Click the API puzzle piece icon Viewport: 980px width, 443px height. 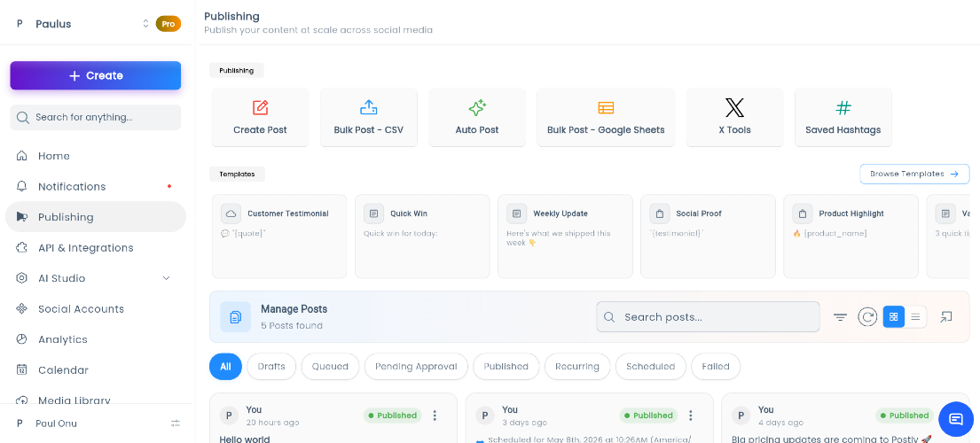click(x=22, y=248)
